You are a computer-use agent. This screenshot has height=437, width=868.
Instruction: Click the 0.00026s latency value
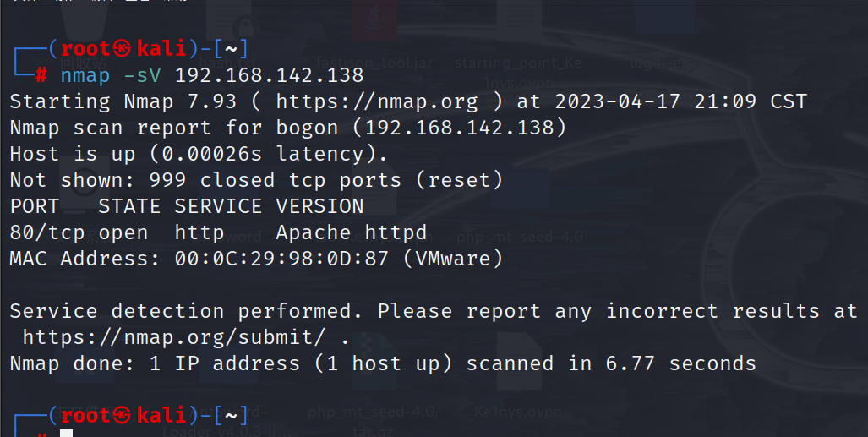[212, 154]
